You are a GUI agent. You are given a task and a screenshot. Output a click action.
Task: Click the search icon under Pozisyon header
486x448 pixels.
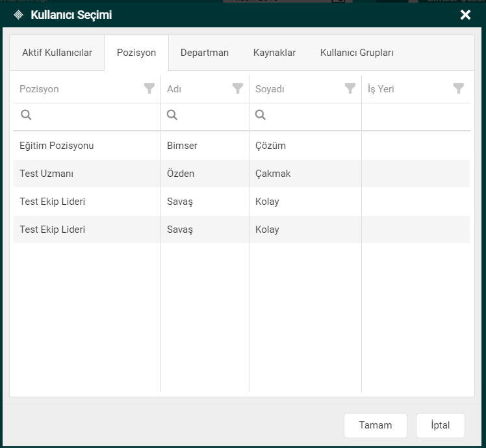(27, 115)
